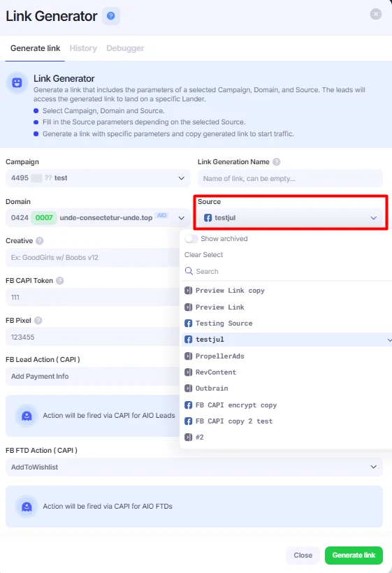Click help icon beside FB CAPI Token
Viewport: 392px width, 573px height.
60,281
